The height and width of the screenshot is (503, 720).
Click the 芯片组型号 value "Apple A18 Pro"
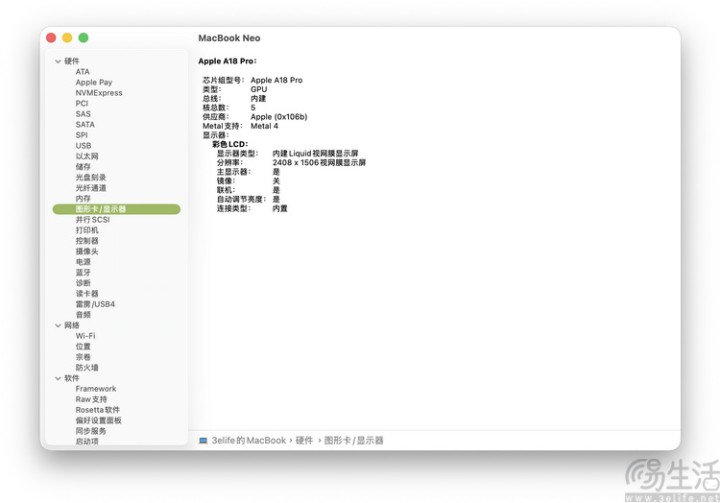click(276, 80)
